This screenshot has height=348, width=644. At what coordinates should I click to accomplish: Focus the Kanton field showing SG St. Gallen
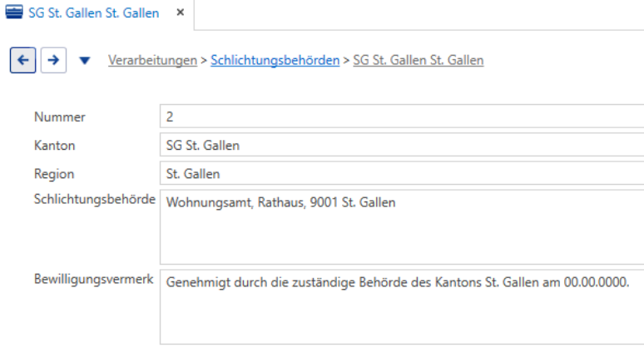(402, 145)
